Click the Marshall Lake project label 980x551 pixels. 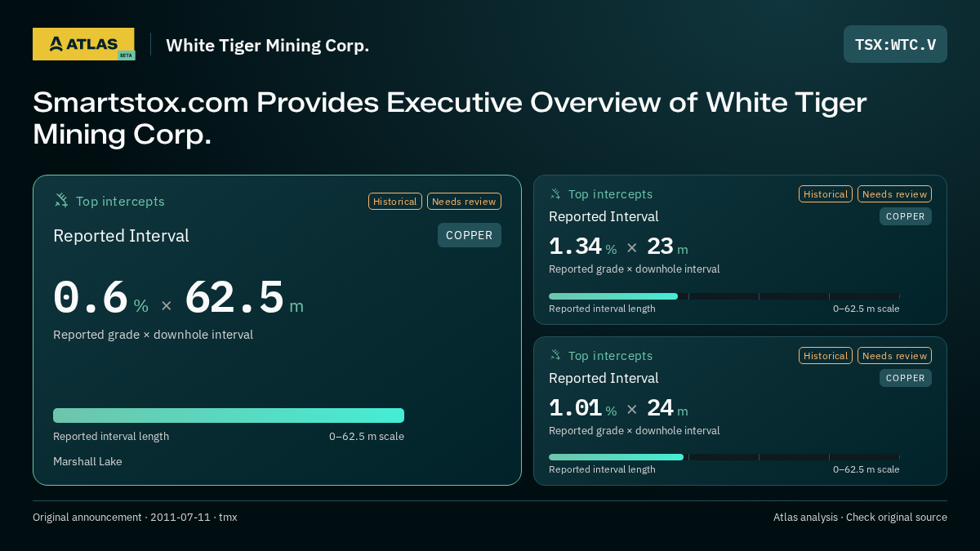tap(87, 462)
